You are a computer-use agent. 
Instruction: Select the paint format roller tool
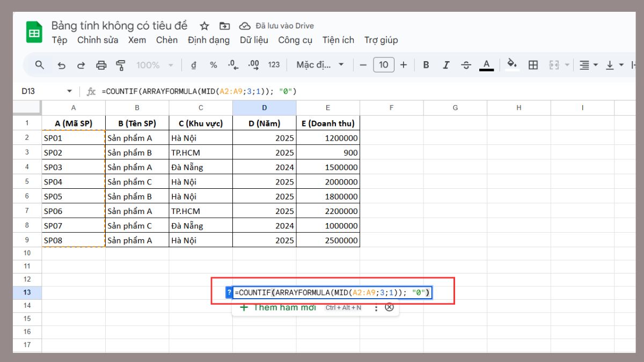121,65
